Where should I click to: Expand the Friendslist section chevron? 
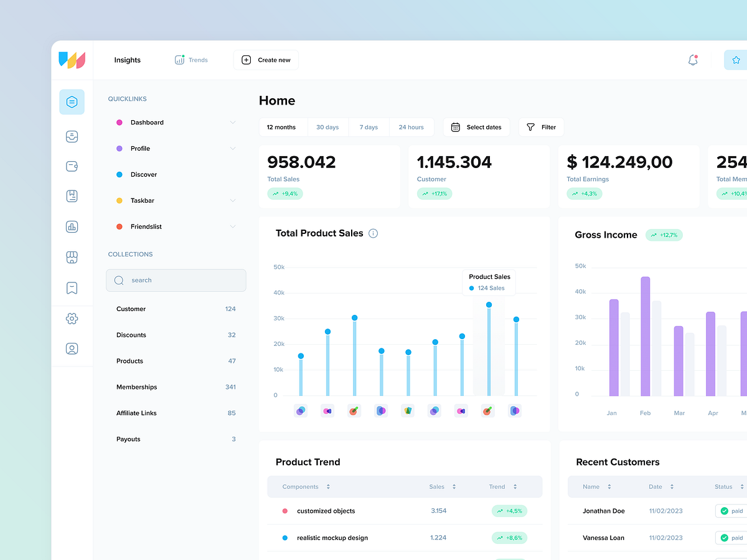[233, 226]
